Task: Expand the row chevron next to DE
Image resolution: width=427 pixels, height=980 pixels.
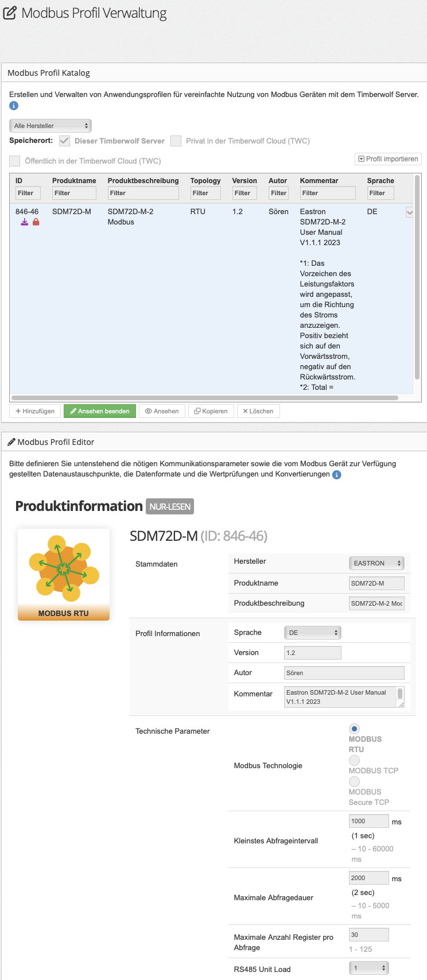Action: pyautogui.click(x=409, y=212)
